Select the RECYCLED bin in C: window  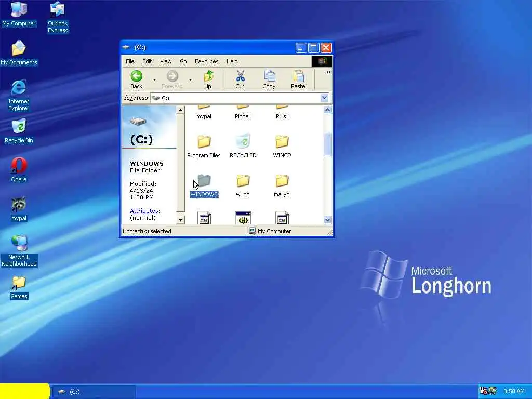(x=243, y=147)
